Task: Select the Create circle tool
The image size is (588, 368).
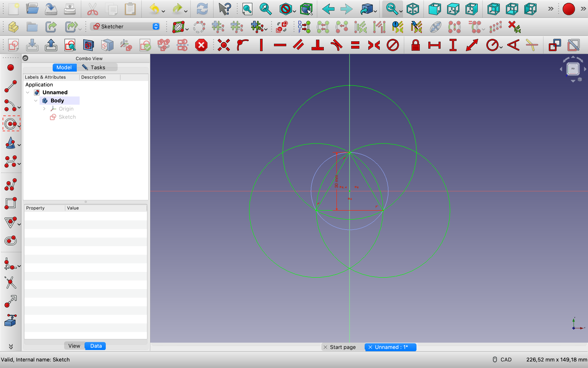Action: (x=11, y=123)
